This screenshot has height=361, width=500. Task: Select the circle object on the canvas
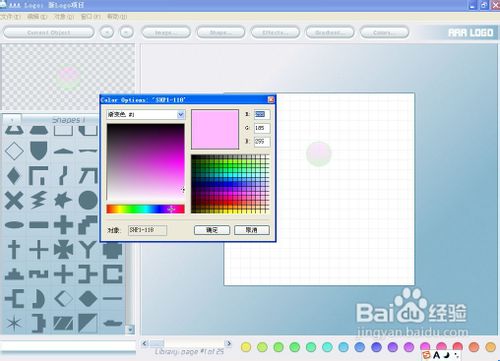pos(319,154)
